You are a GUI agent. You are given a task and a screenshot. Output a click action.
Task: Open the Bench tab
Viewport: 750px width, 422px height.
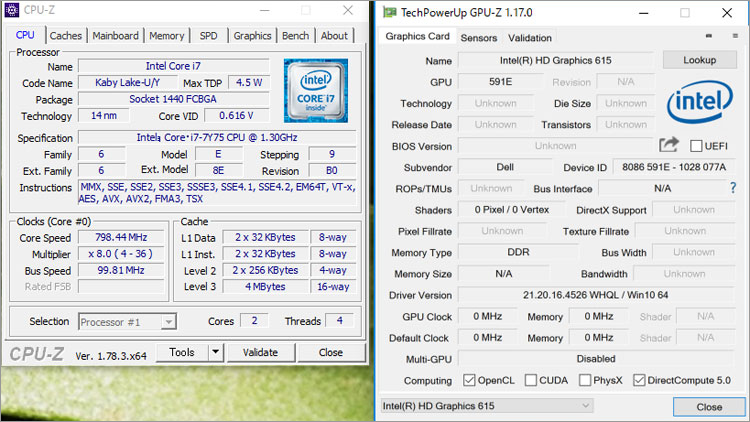[x=295, y=36]
